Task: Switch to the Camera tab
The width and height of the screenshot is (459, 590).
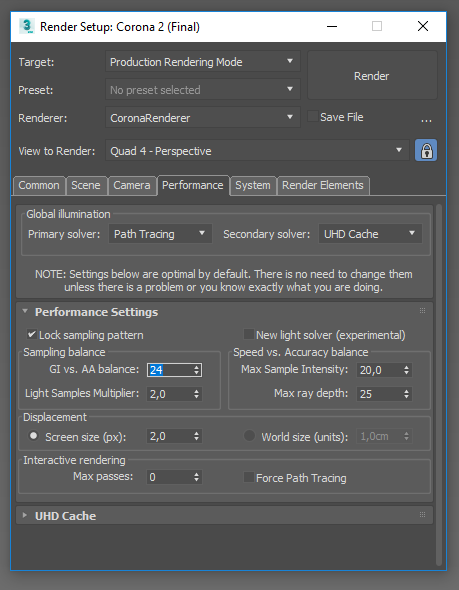Action: point(132,186)
